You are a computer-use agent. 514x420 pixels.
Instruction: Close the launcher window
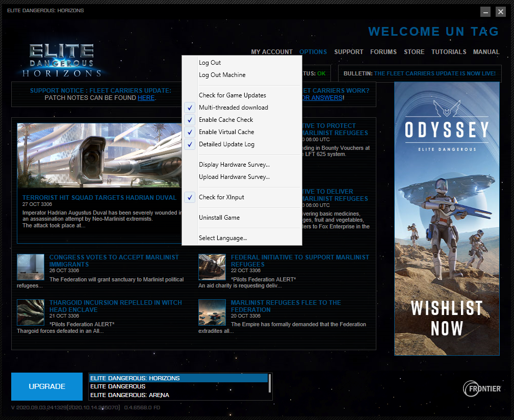coord(501,12)
